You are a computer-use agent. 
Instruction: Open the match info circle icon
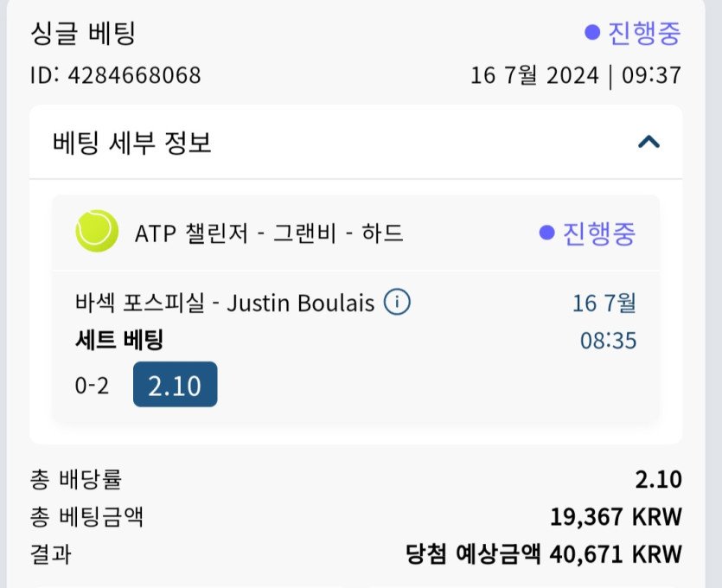click(397, 303)
